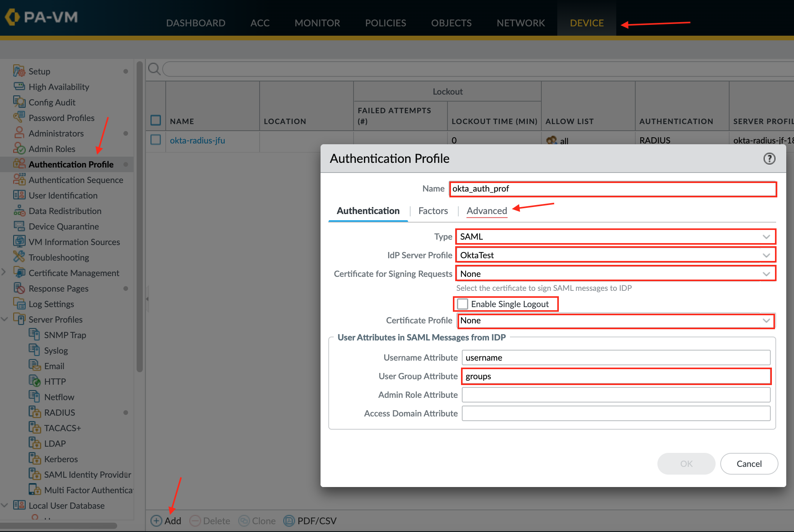Click the Setup icon in sidebar

tap(19, 71)
